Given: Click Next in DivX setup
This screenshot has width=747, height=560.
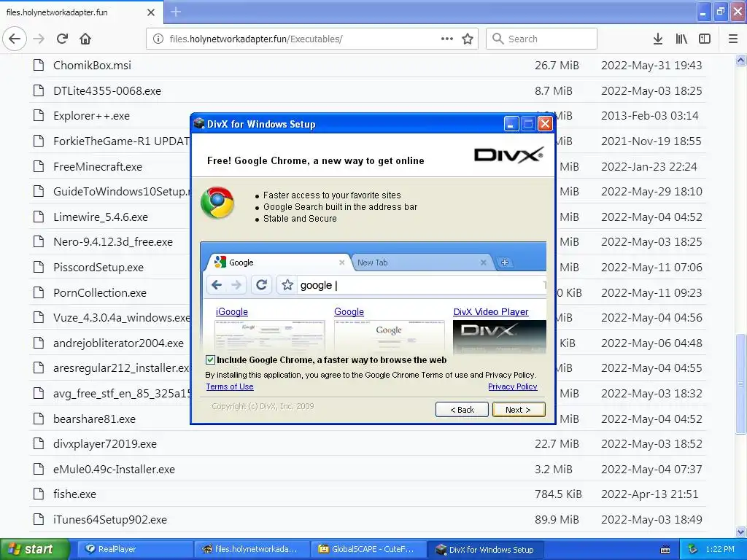Looking at the screenshot, I should click(519, 410).
